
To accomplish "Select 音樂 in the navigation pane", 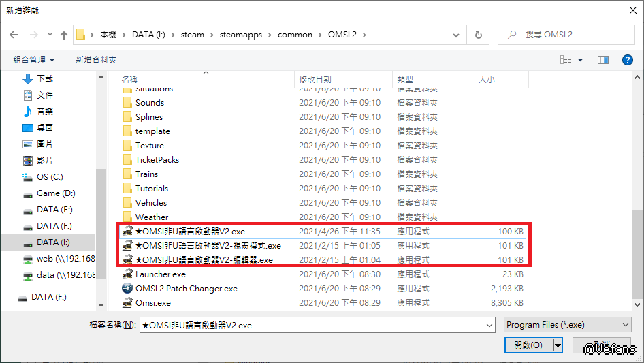I will (x=45, y=112).
